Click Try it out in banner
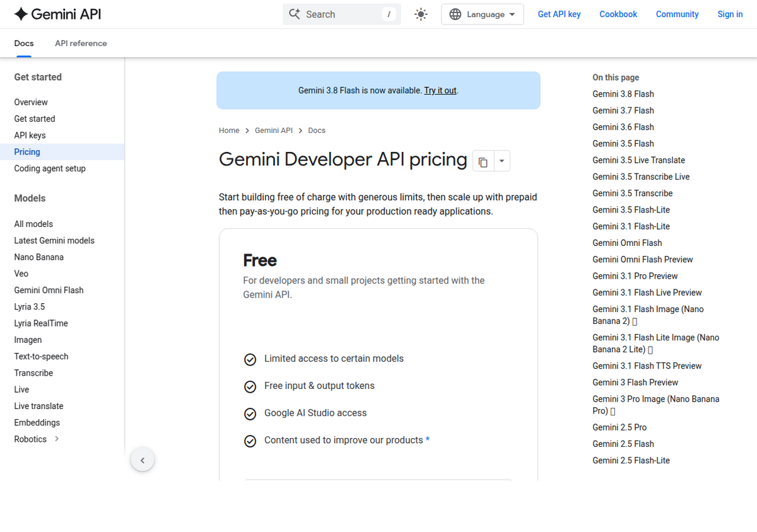This screenshot has height=532, width=757. pyautogui.click(x=440, y=90)
